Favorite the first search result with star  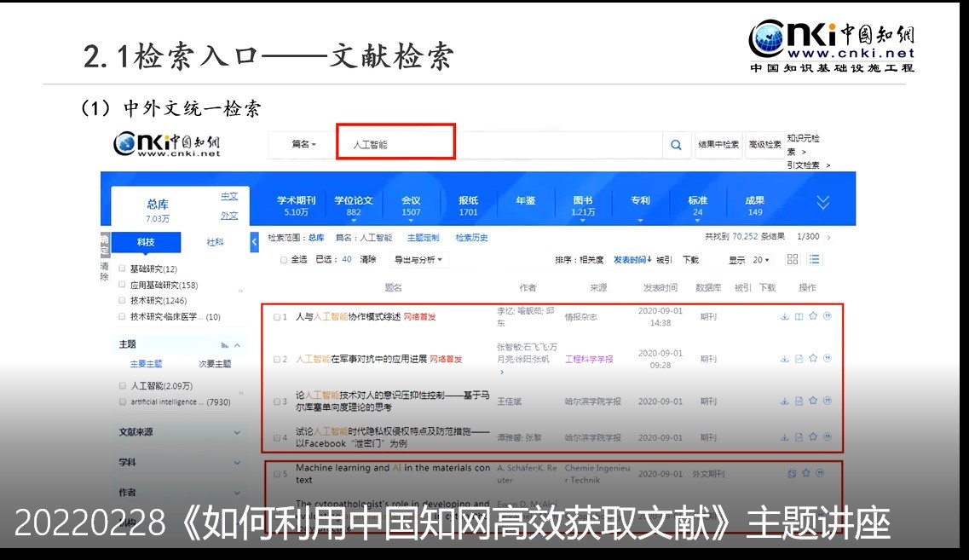(x=813, y=316)
